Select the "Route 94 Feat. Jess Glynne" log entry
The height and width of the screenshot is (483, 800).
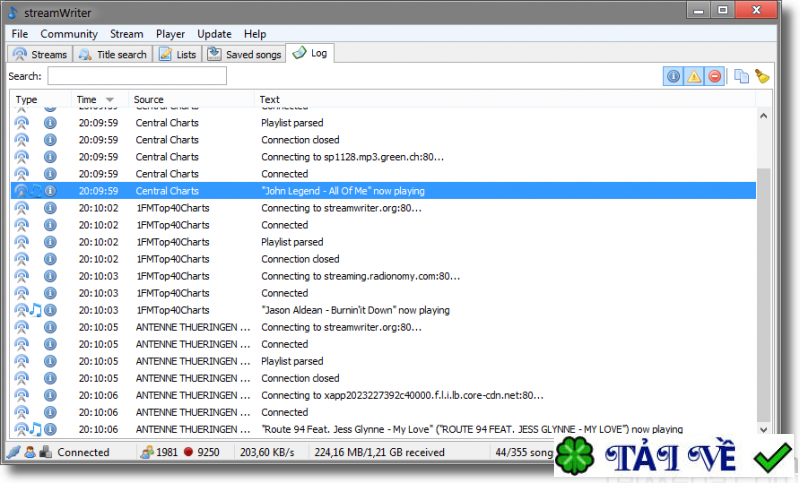click(383, 429)
